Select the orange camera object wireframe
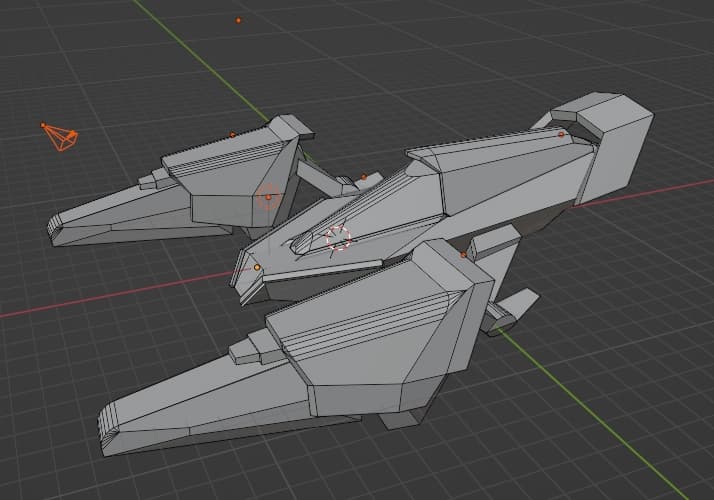The image size is (714, 500). pyautogui.click(x=61, y=137)
